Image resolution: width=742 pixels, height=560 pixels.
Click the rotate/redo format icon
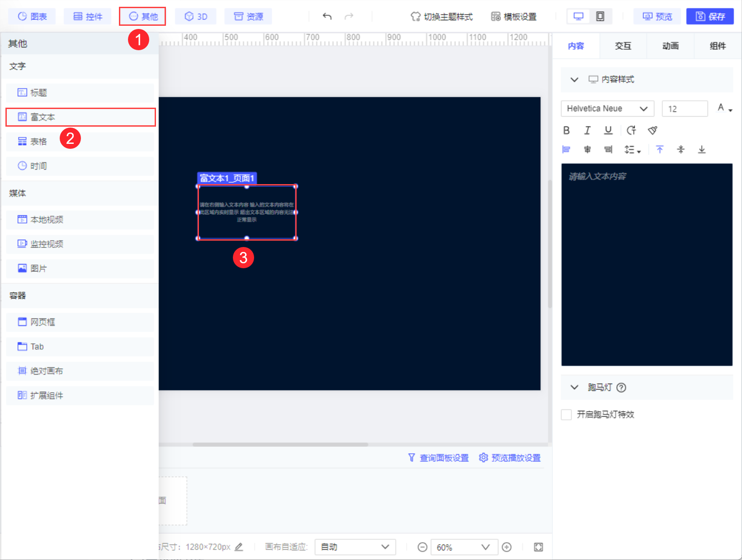pos(631,131)
